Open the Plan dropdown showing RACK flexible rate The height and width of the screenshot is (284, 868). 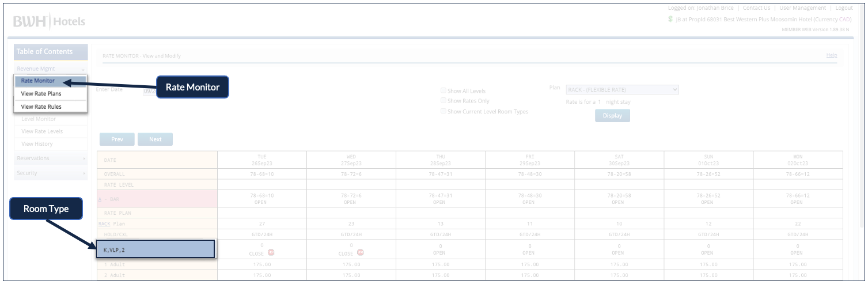pos(622,90)
